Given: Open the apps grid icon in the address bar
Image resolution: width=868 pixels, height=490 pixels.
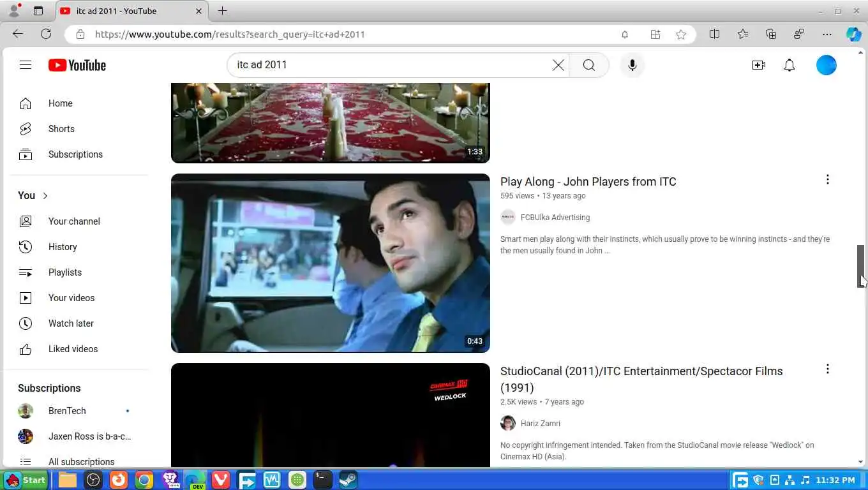Looking at the screenshot, I should click(x=655, y=34).
